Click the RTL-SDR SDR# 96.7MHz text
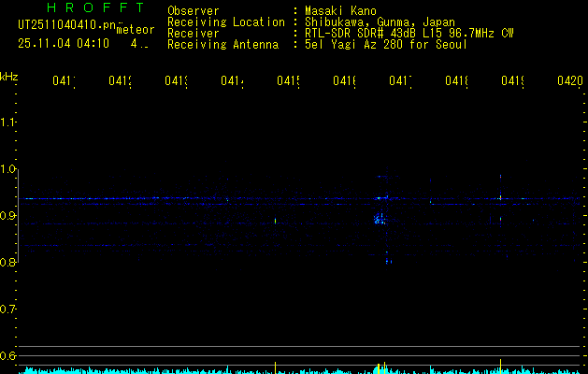This screenshot has height=374, width=588. [x=409, y=34]
